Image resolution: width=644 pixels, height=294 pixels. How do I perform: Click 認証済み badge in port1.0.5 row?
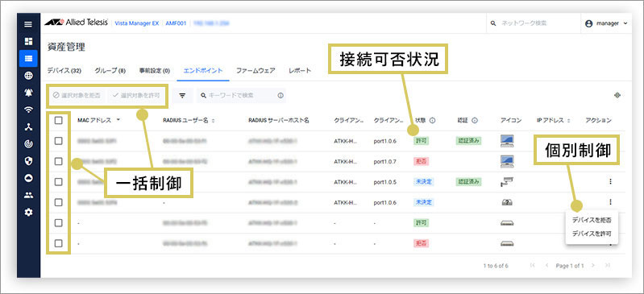click(468, 182)
